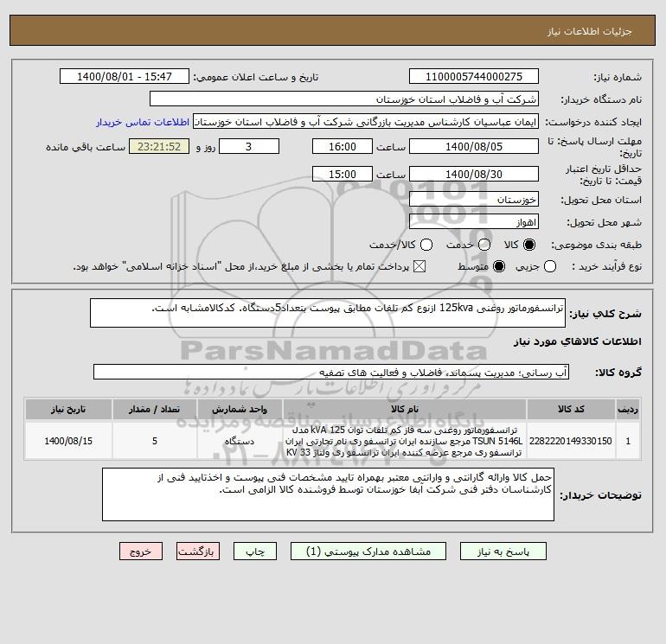
Task: Select the متوسط purchase type radio
Action: click(499, 266)
